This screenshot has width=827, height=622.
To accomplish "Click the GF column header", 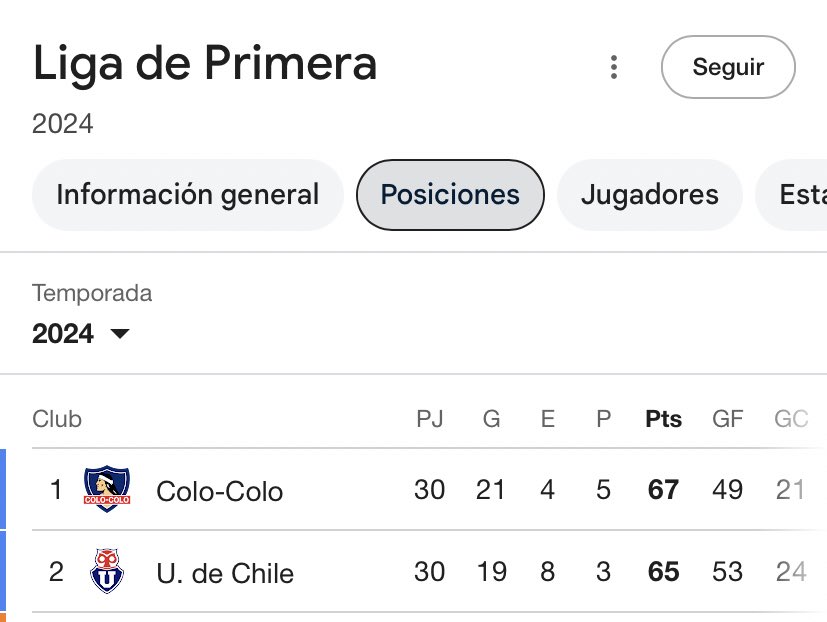I will coord(727,419).
